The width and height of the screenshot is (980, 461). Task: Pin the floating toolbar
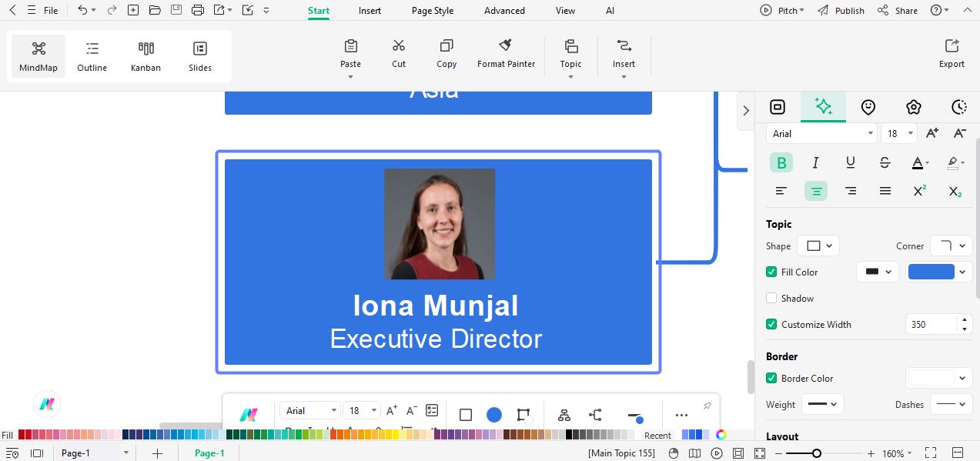(707, 406)
